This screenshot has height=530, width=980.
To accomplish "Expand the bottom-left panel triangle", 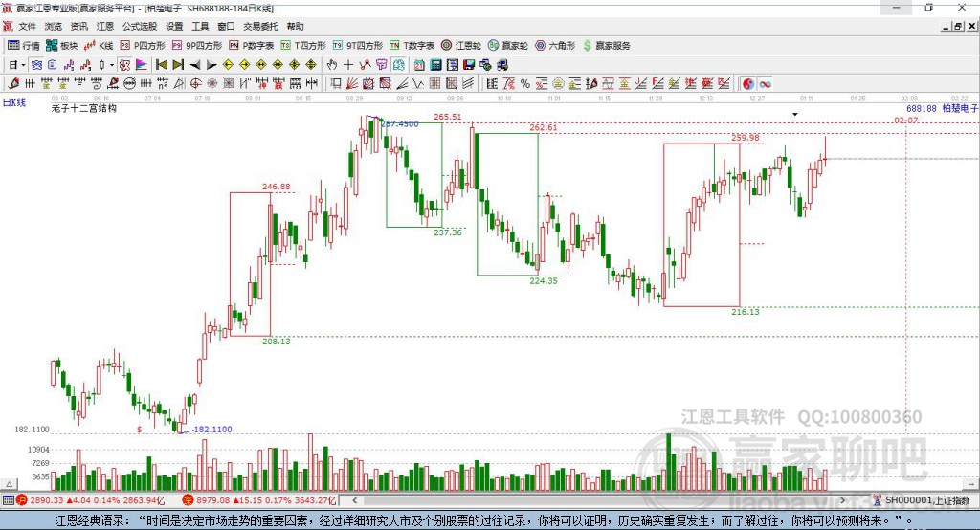I will point(9,484).
